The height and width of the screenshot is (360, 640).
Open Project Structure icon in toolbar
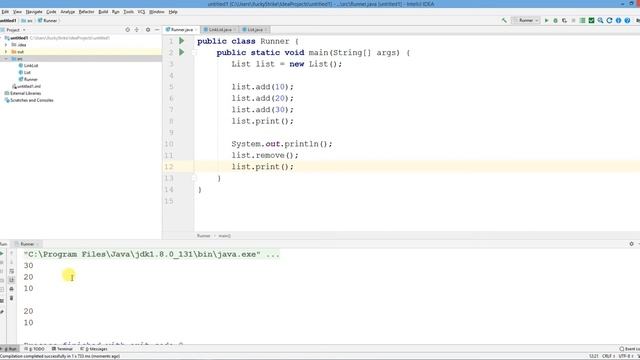point(582,20)
